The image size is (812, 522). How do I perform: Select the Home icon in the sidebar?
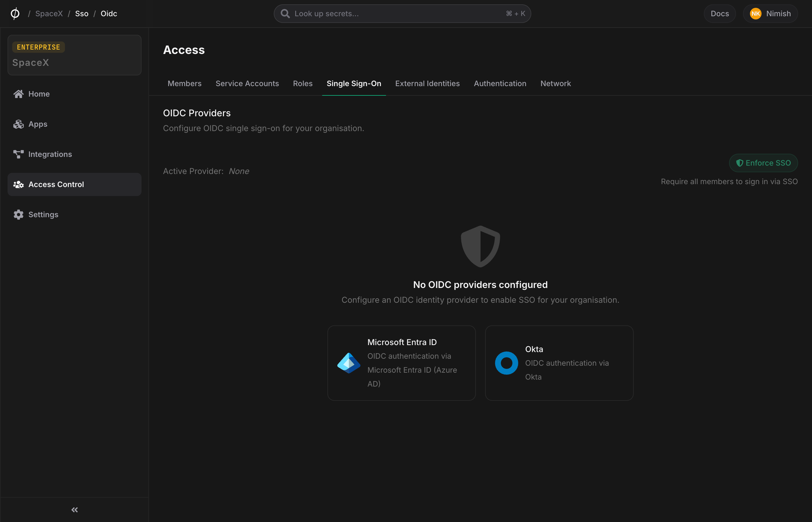18,94
